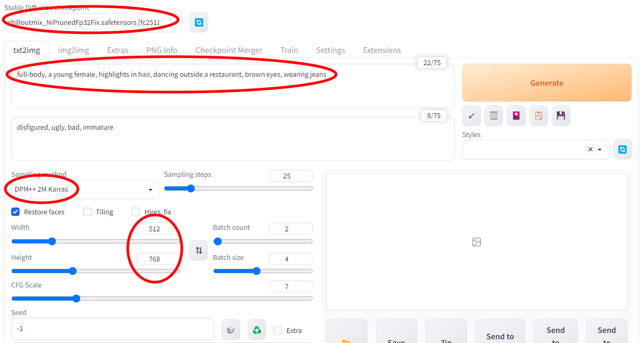Click the Generate button
Image resolution: width=644 pixels, height=343 pixels.
tap(546, 83)
